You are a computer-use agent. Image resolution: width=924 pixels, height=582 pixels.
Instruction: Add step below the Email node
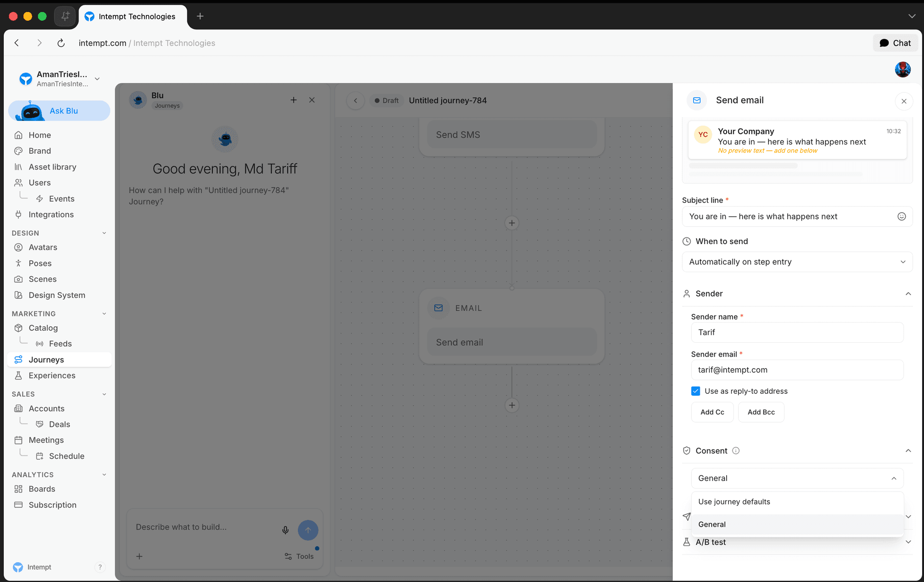point(512,405)
